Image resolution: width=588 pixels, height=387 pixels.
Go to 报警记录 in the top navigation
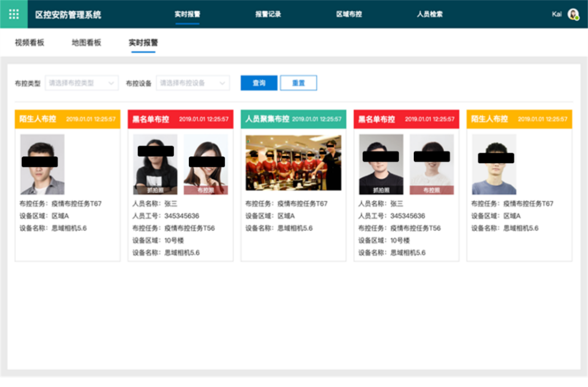tap(268, 14)
